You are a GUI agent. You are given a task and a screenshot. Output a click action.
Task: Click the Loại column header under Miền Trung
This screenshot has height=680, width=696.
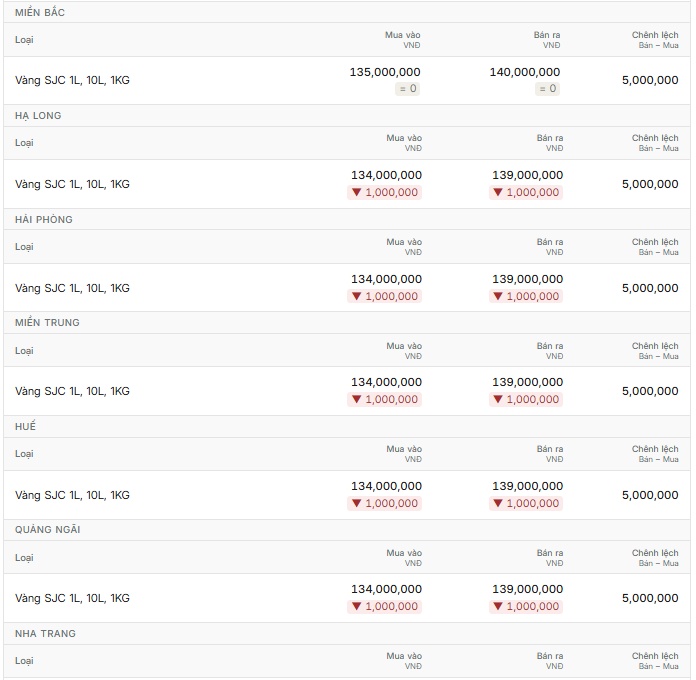(24, 351)
